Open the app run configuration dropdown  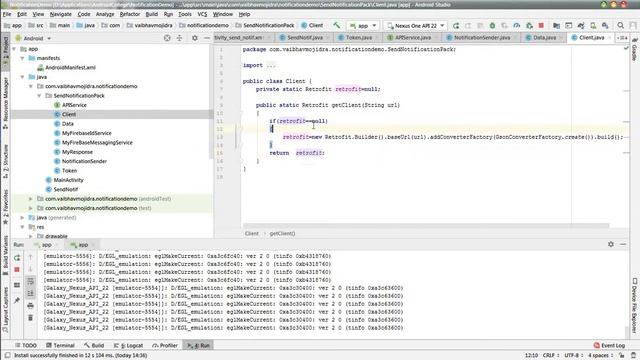click(x=363, y=25)
